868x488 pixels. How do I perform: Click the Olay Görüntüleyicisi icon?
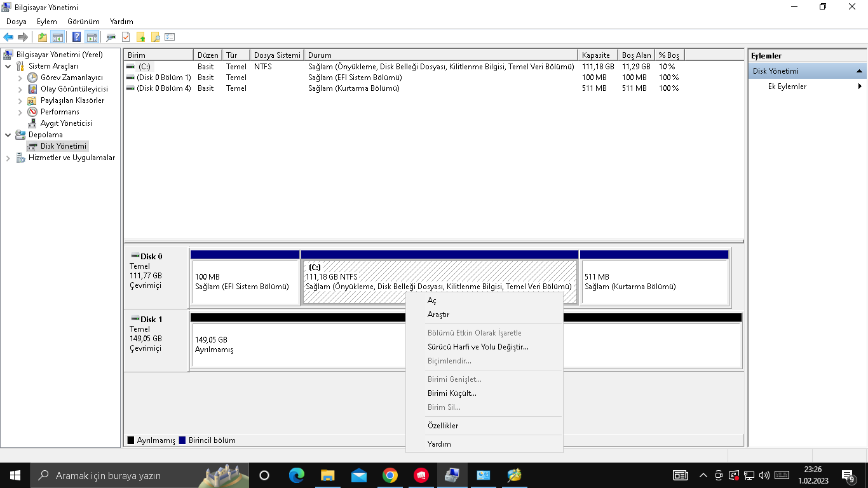32,89
